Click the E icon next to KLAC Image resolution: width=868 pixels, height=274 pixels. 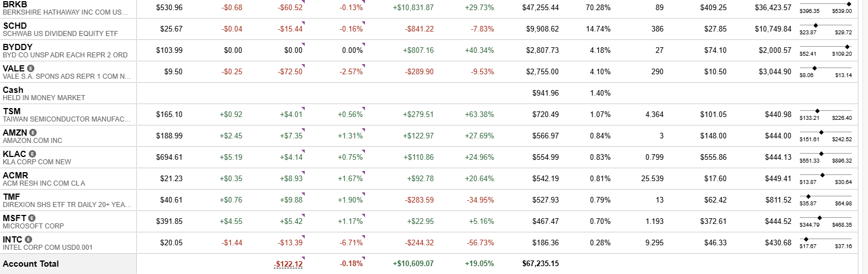point(32,154)
